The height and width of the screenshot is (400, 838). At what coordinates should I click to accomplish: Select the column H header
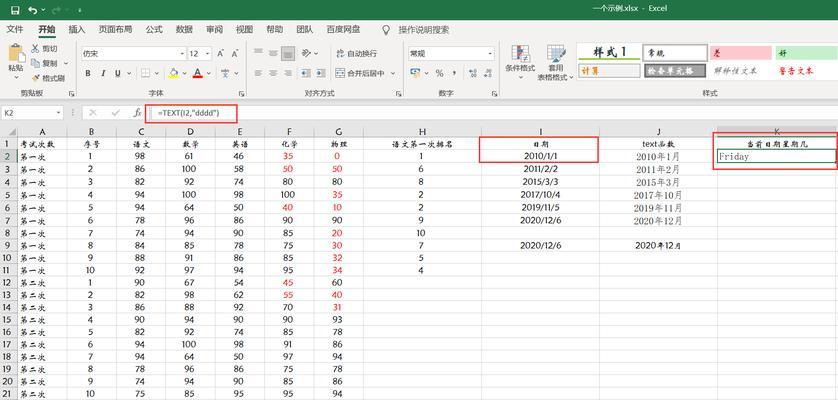422,132
